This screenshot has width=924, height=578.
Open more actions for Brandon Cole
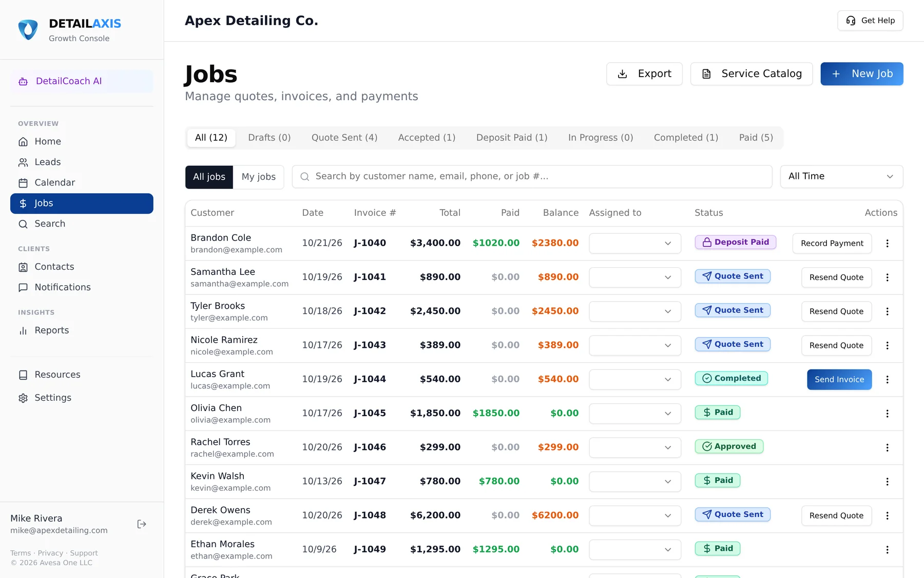click(887, 244)
